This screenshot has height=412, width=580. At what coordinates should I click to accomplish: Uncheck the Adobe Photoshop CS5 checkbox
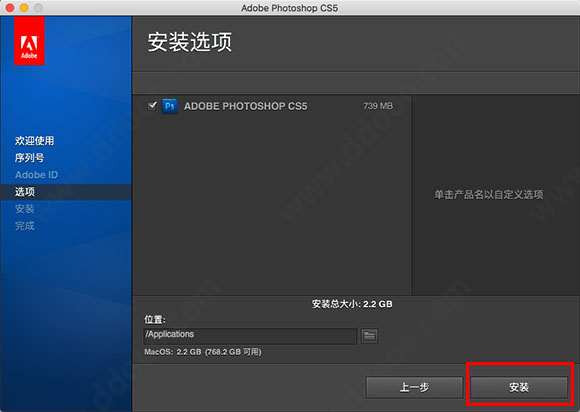[152, 106]
